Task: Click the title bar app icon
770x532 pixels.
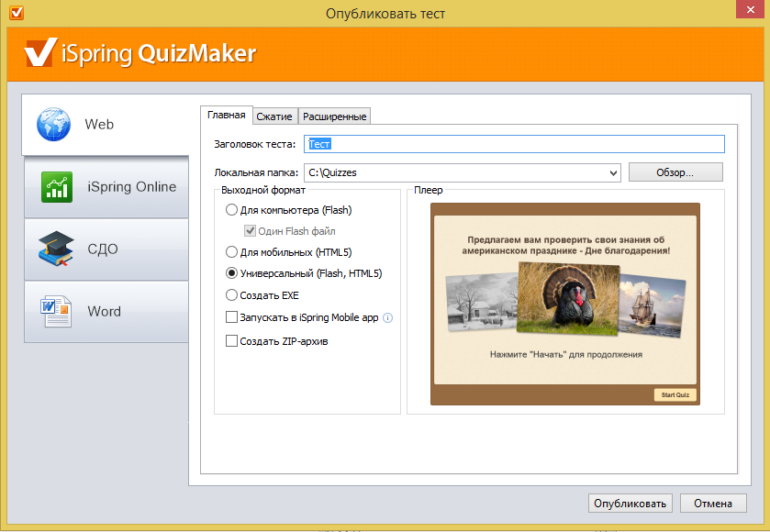Action: click(17, 13)
